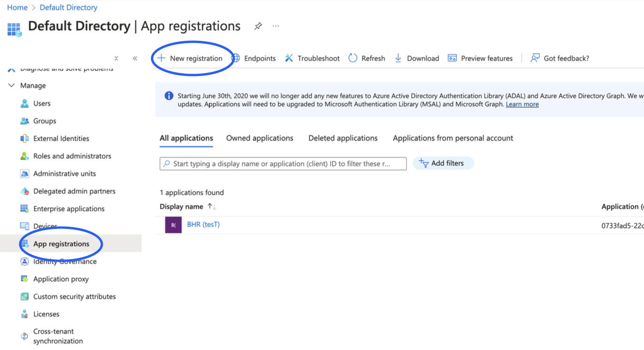Image resolution: width=644 pixels, height=350 pixels.
Task: Click the '1 applications found' text
Action: point(192,192)
